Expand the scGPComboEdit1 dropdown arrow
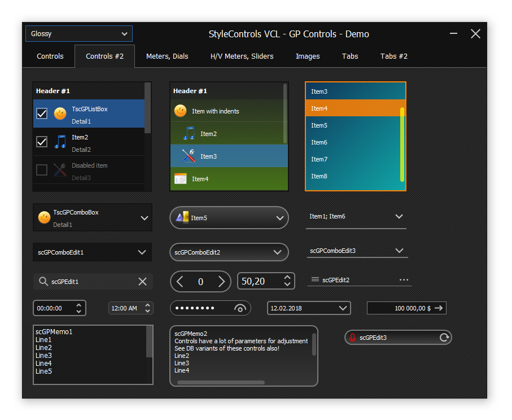512x420 pixels. tap(142, 252)
